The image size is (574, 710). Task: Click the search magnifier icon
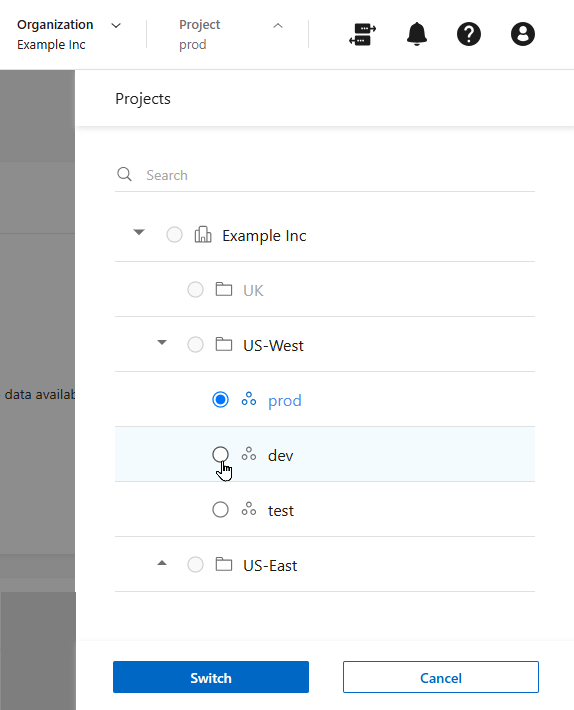point(124,174)
